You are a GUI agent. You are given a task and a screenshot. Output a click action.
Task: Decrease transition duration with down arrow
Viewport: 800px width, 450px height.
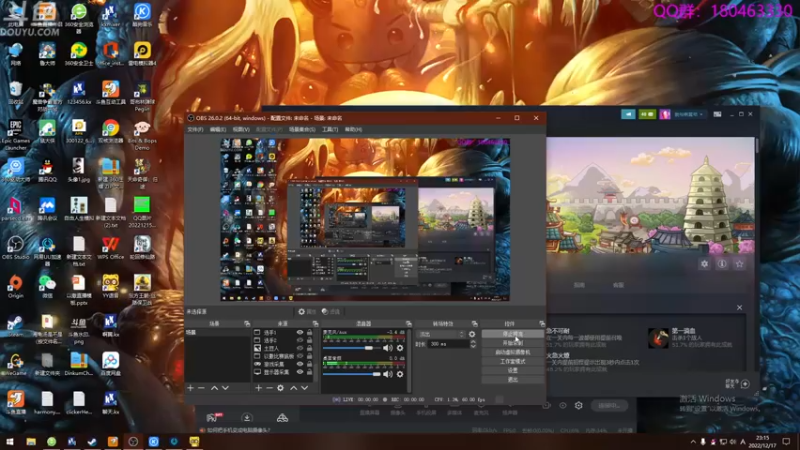point(472,346)
